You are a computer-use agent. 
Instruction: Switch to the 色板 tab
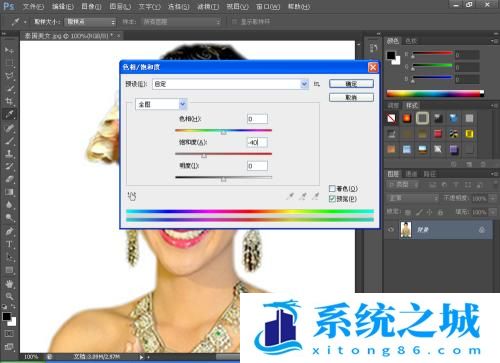click(x=411, y=41)
